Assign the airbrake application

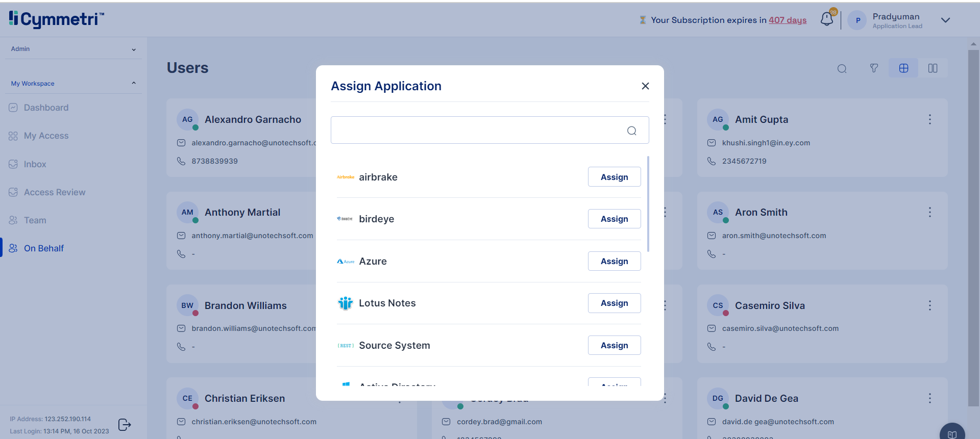point(614,177)
